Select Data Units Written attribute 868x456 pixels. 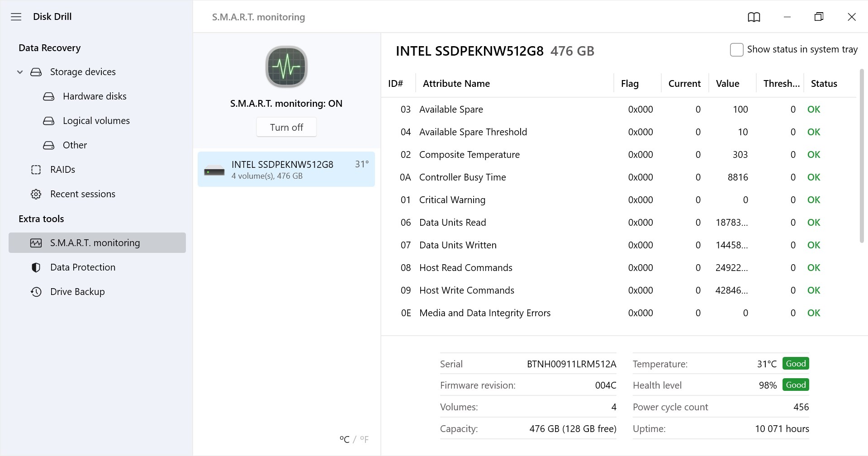click(x=618, y=245)
